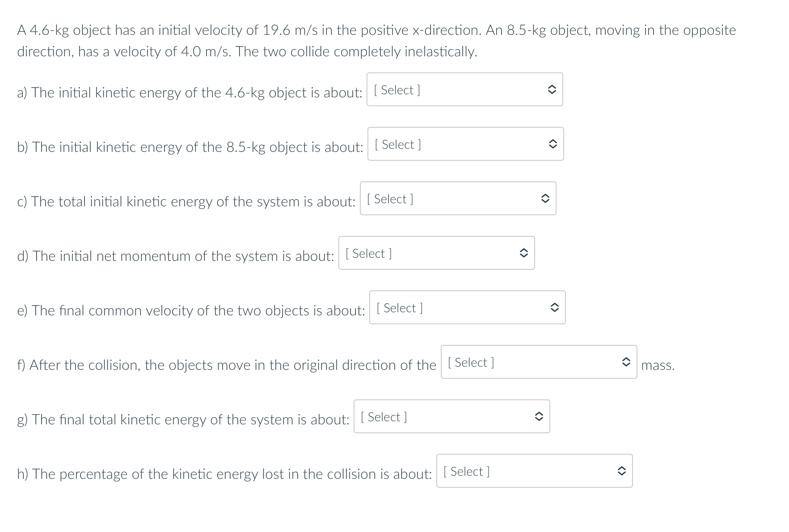Image resolution: width=789 pixels, height=532 pixels.
Task: Click the word mass after question f dropdown
Action: pyautogui.click(x=658, y=365)
